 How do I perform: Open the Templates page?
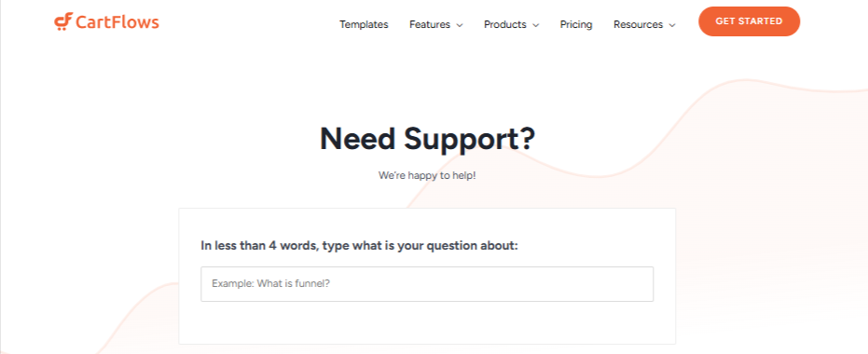[x=364, y=24]
